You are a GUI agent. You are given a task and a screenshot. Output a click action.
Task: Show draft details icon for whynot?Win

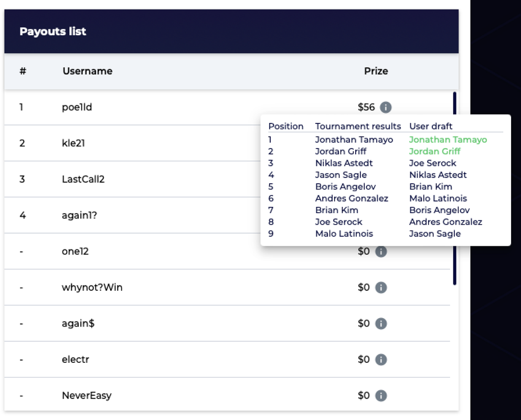pos(381,288)
